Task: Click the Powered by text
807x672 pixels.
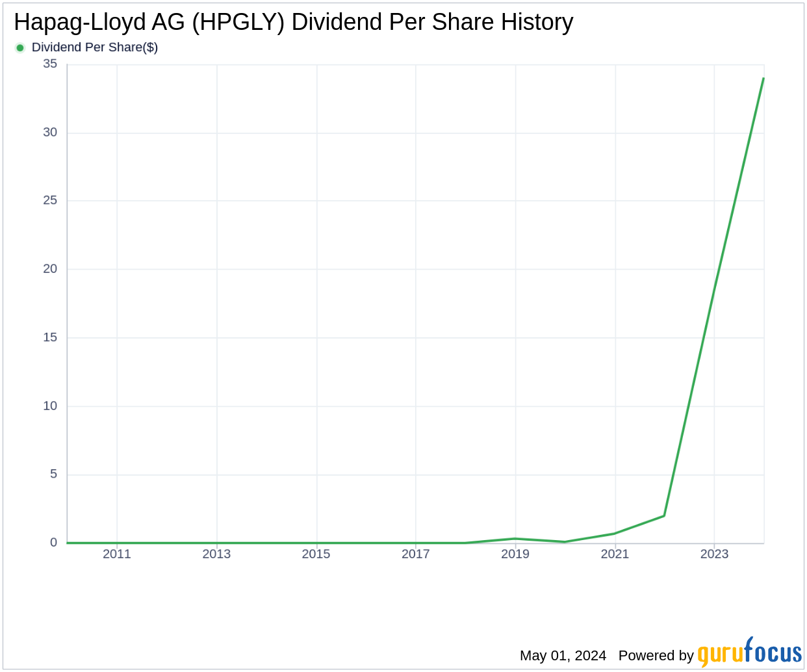Action: (656, 655)
